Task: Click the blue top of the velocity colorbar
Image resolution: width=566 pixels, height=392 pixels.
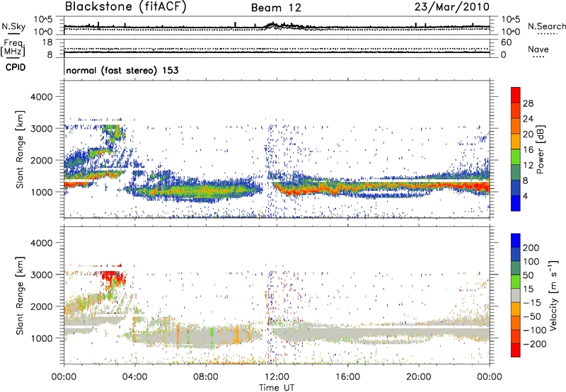Action: tap(516, 240)
